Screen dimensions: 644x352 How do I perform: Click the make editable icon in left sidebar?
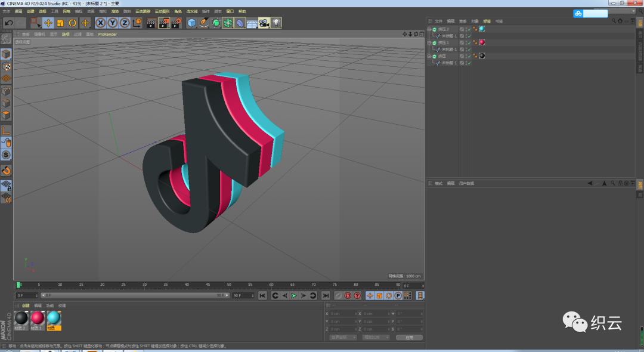tap(6, 39)
